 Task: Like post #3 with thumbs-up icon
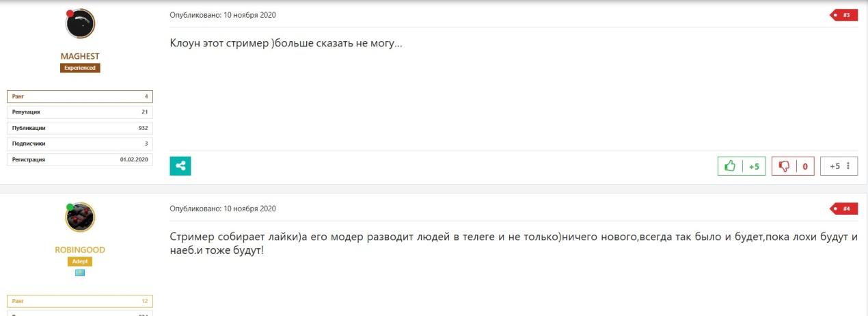click(731, 166)
